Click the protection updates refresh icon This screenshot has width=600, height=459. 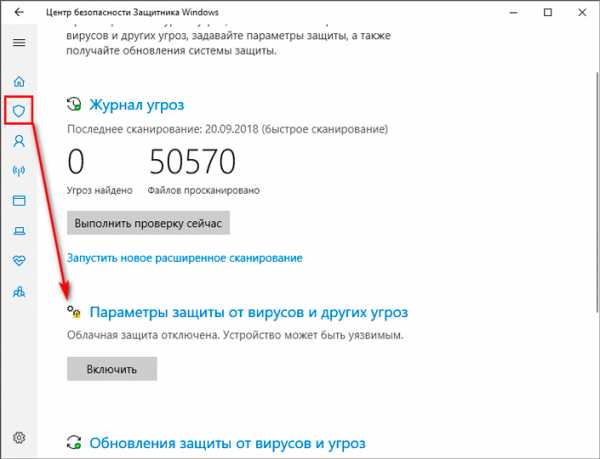(x=74, y=443)
